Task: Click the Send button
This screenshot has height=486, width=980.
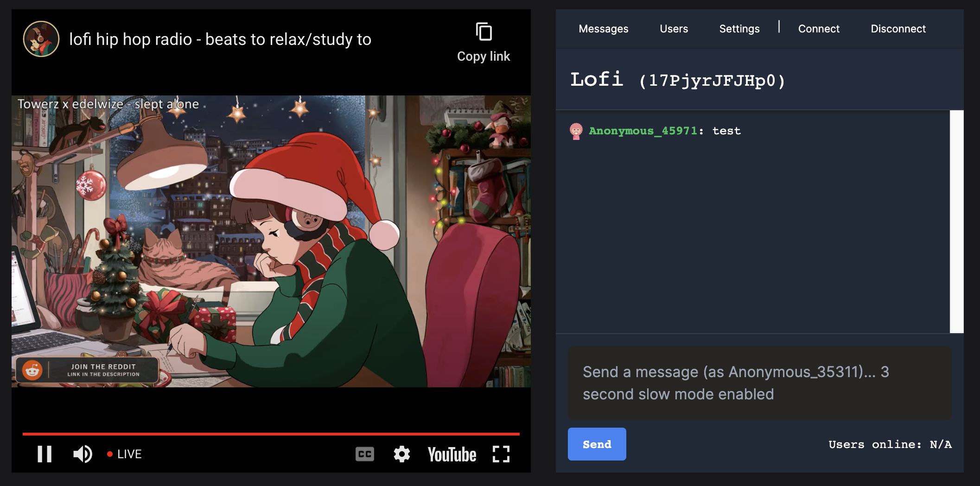Action: [x=597, y=444]
